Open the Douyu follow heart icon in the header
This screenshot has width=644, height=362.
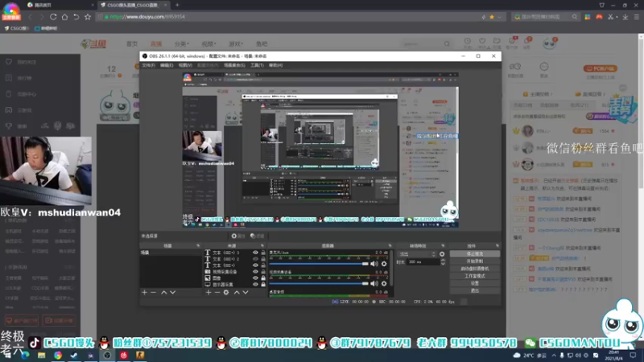482,41
